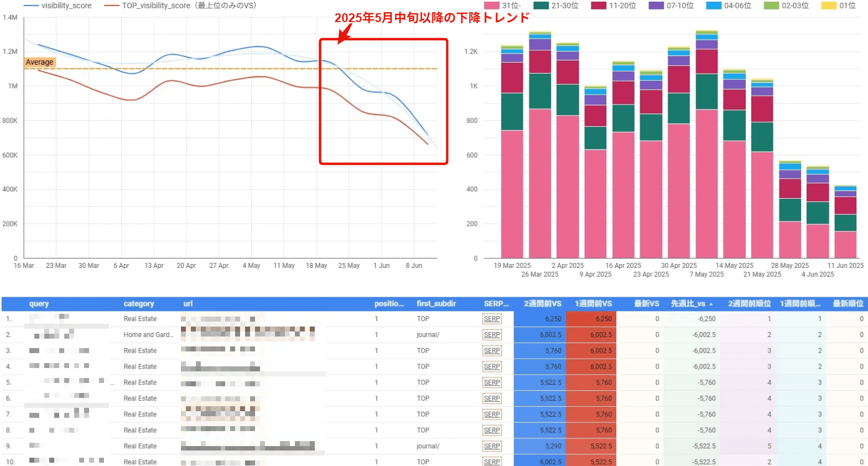The image size is (868, 466).
Task: Open the SERP link in row 2
Action: pos(492,335)
